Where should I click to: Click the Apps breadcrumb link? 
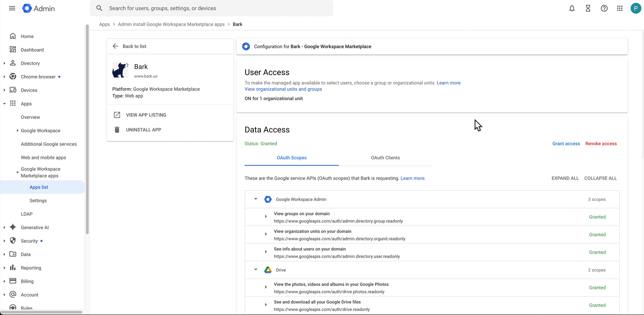click(x=104, y=24)
